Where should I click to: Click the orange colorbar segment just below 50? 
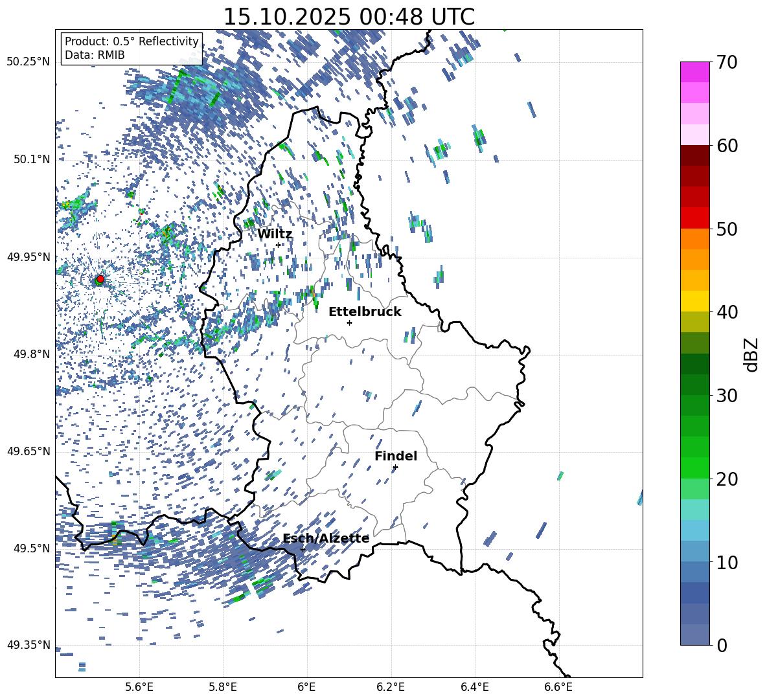(x=694, y=238)
